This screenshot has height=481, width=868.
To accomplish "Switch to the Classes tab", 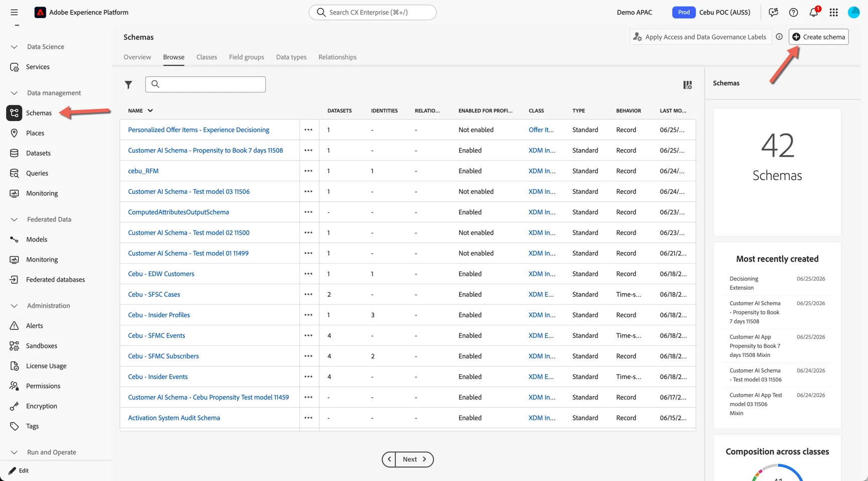I will pyautogui.click(x=206, y=57).
